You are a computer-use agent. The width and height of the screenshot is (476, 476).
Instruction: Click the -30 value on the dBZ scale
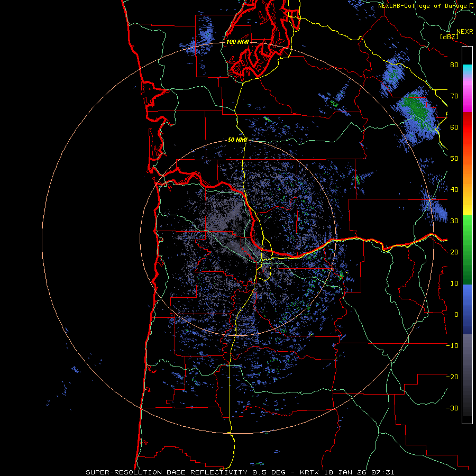(452, 408)
